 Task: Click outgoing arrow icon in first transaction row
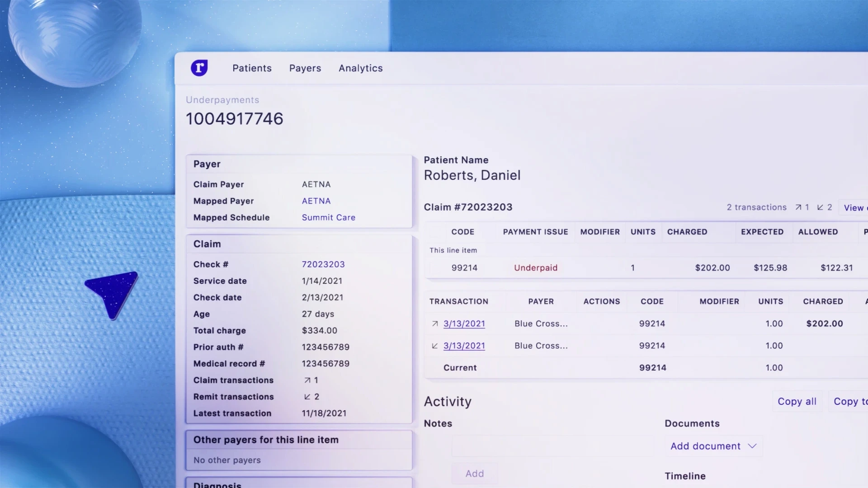(x=435, y=324)
